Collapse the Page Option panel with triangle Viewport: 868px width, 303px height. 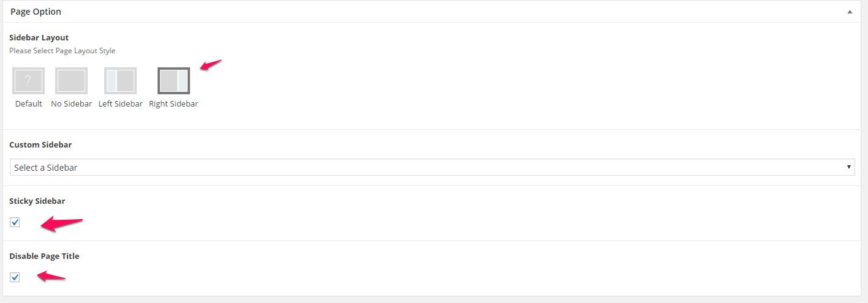click(850, 12)
